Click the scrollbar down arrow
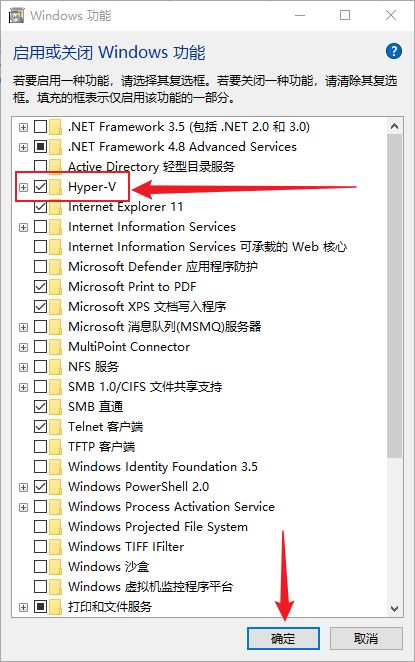This screenshot has width=415, height=662. (394, 608)
